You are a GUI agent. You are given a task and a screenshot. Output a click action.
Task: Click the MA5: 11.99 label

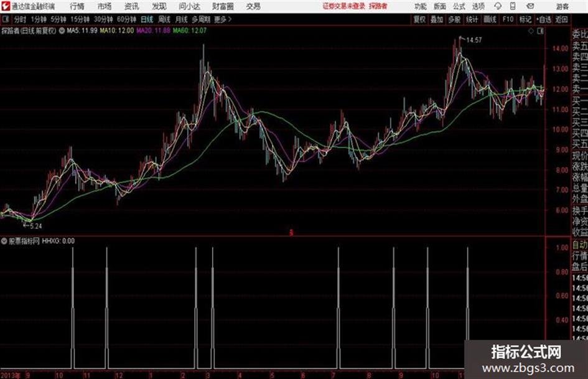click(x=82, y=30)
